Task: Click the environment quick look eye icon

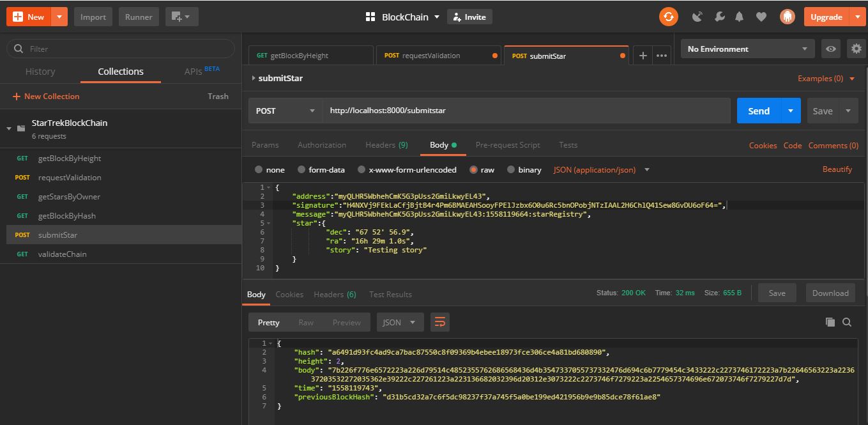Action: (x=830, y=49)
